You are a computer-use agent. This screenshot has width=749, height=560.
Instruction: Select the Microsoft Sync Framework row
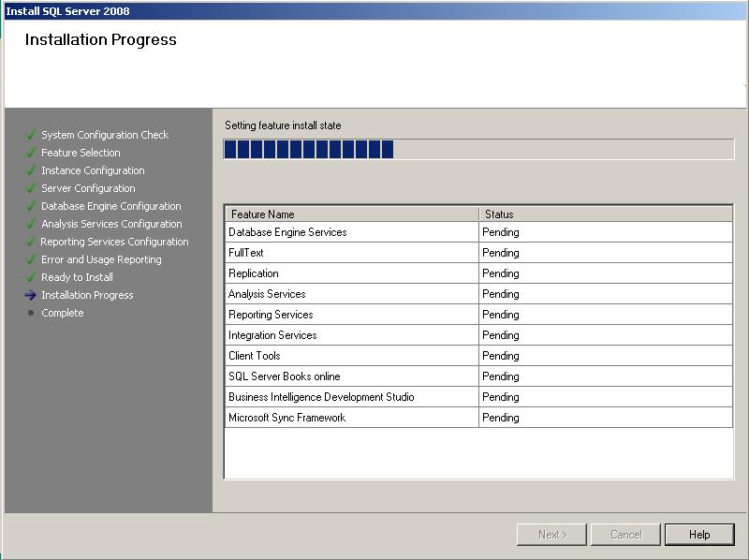[478, 417]
